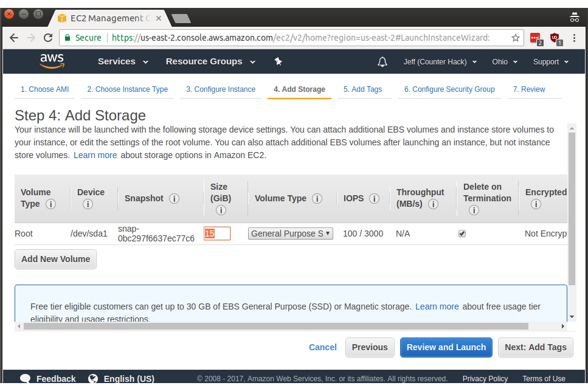Go to step 3 Configure Instance
Screen dimensions: 588x391
point(221,89)
